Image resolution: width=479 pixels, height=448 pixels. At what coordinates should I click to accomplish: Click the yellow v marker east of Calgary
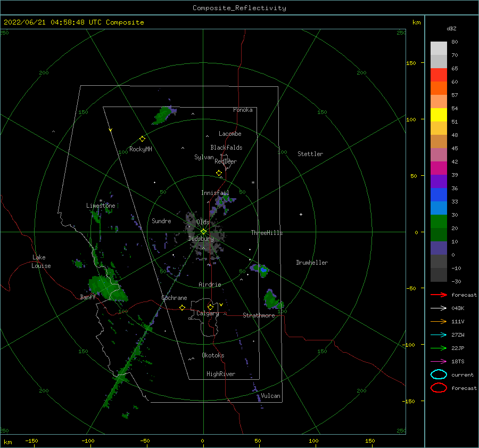coord(221,305)
